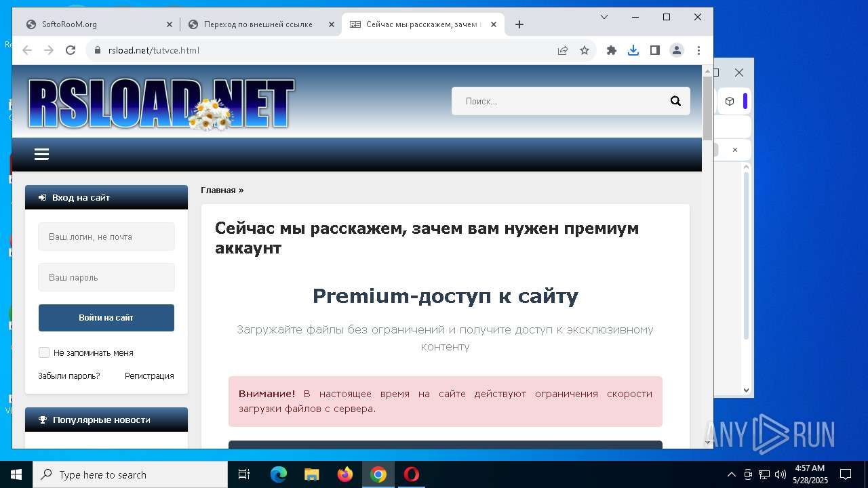This screenshot has width=868, height=488.
Task: Open the Регистрация link
Action: coord(149,375)
